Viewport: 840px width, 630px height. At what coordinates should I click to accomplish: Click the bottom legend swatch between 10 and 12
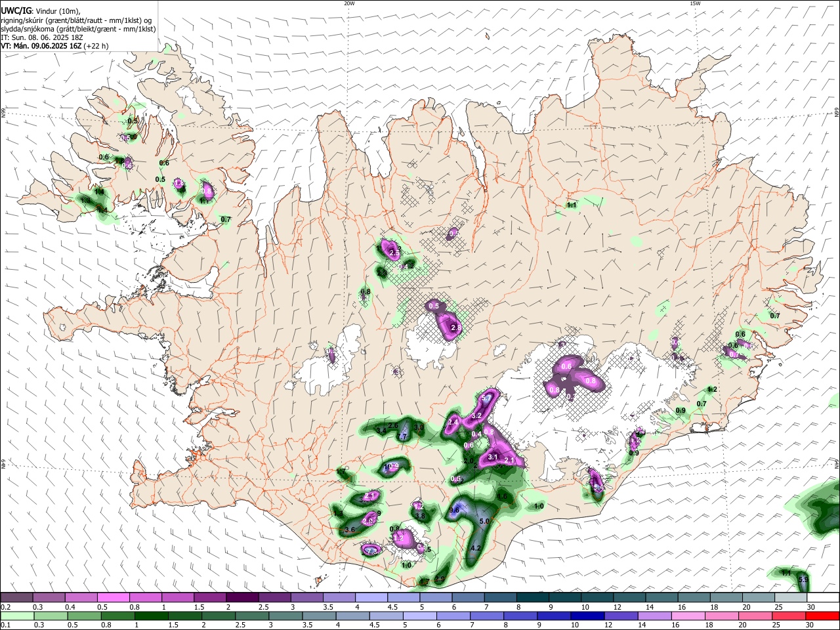587,616
